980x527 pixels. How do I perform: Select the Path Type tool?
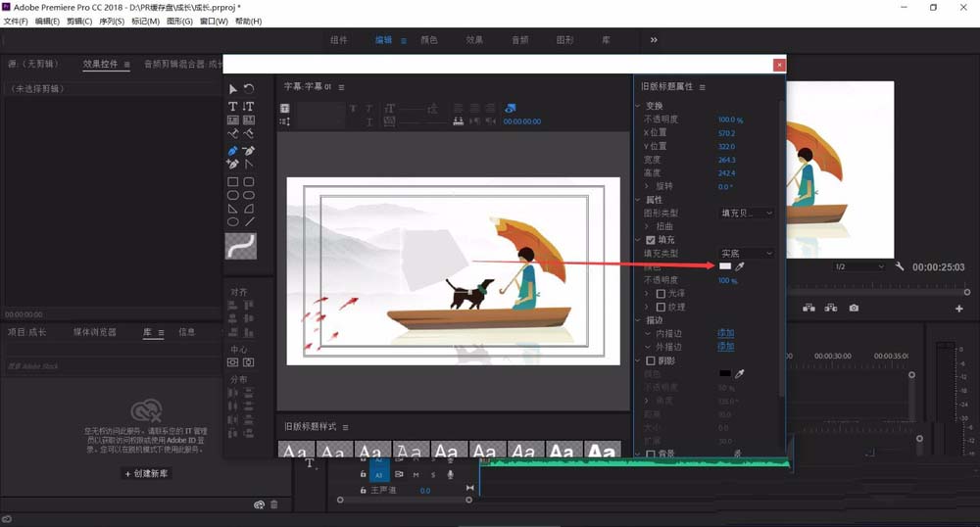tap(232, 133)
